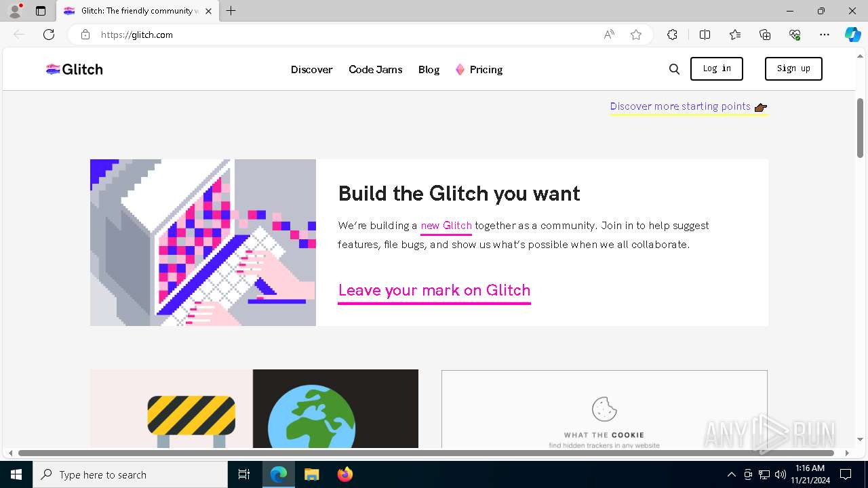Enable split screen view
The width and height of the screenshot is (868, 488).
705,35
